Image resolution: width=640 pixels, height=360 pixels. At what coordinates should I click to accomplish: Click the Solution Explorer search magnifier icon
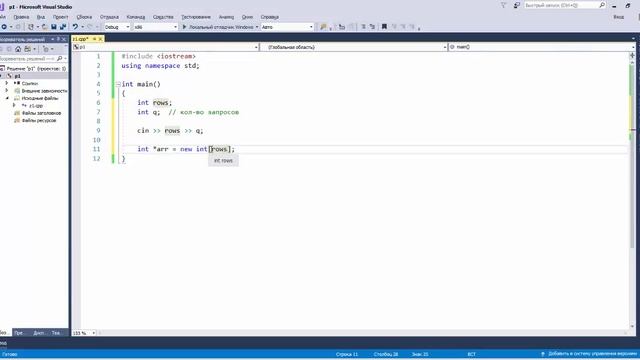point(60,59)
